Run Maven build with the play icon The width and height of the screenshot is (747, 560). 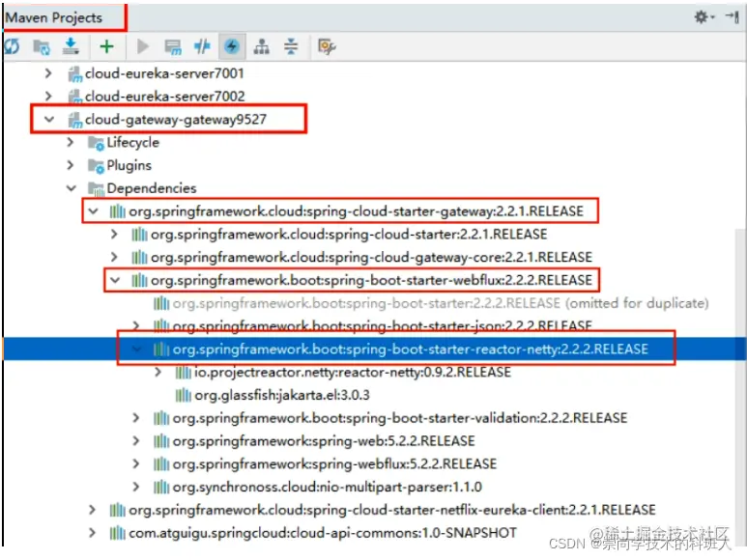[142, 46]
